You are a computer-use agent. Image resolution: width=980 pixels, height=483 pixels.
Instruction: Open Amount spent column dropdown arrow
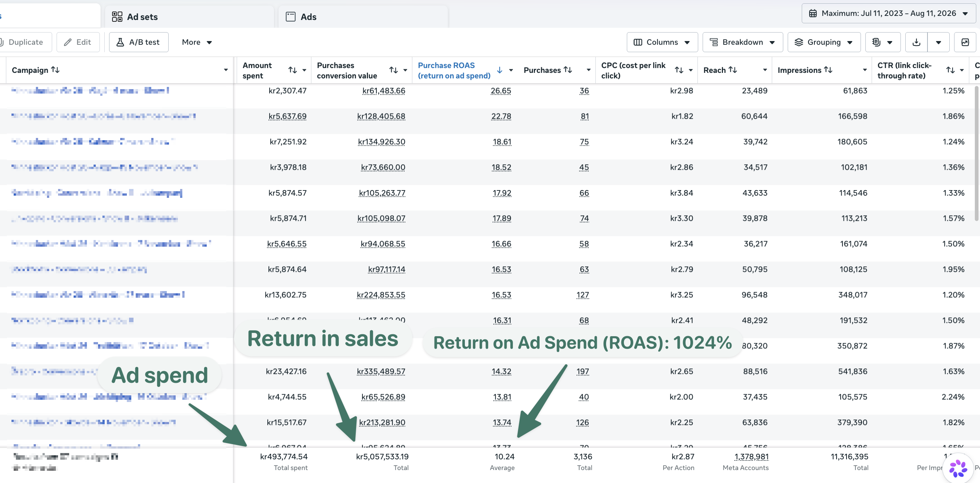pyautogui.click(x=304, y=70)
